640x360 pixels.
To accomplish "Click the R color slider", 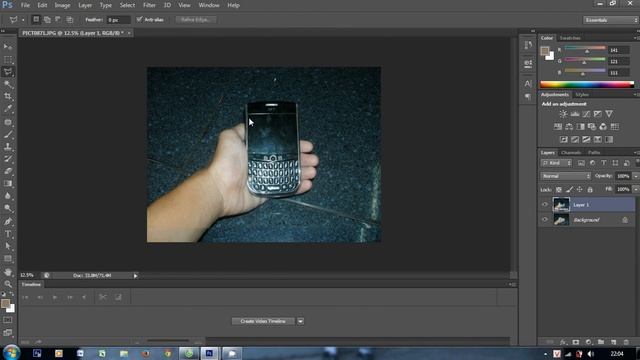I will [585, 49].
